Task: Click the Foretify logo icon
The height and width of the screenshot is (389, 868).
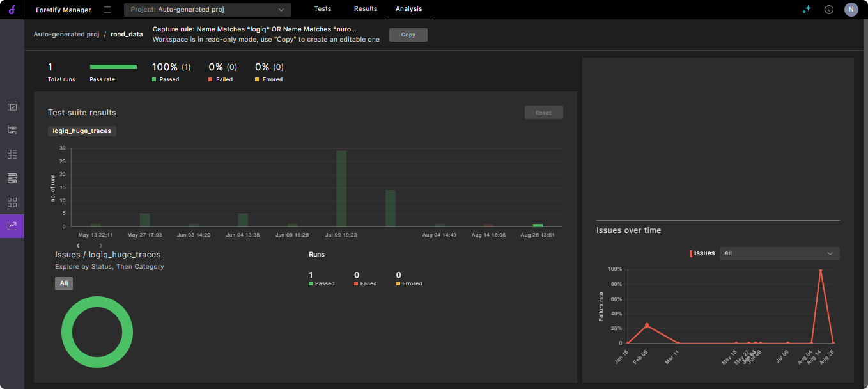Action: [12, 10]
